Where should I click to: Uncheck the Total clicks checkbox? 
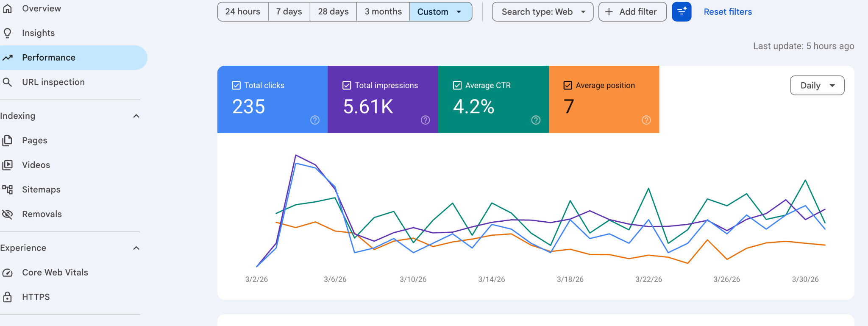tap(236, 86)
